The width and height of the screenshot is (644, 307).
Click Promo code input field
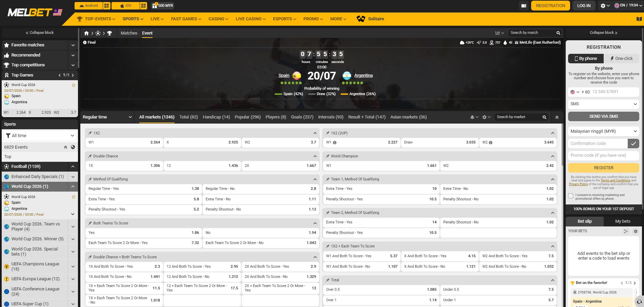point(603,155)
